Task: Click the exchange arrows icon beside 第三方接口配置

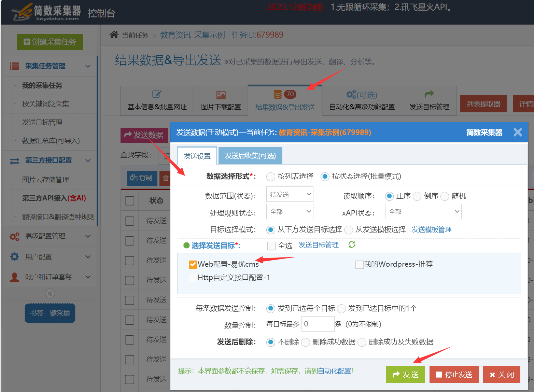Action: click(x=14, y=161)
